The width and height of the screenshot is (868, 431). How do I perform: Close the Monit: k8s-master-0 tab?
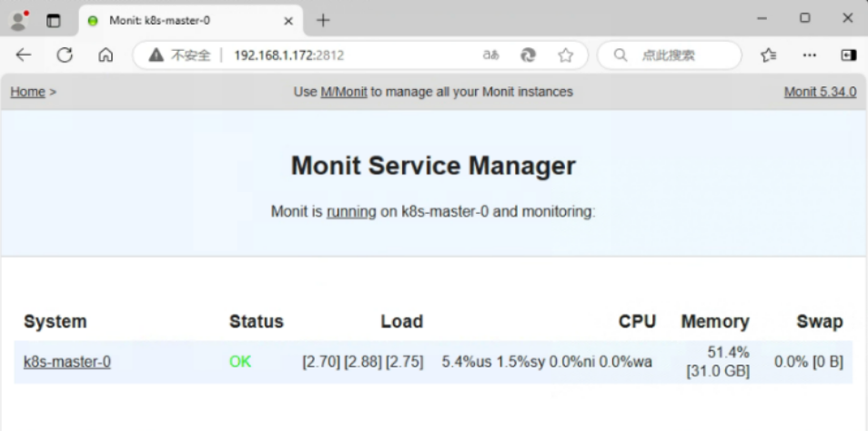coord(288,21)
